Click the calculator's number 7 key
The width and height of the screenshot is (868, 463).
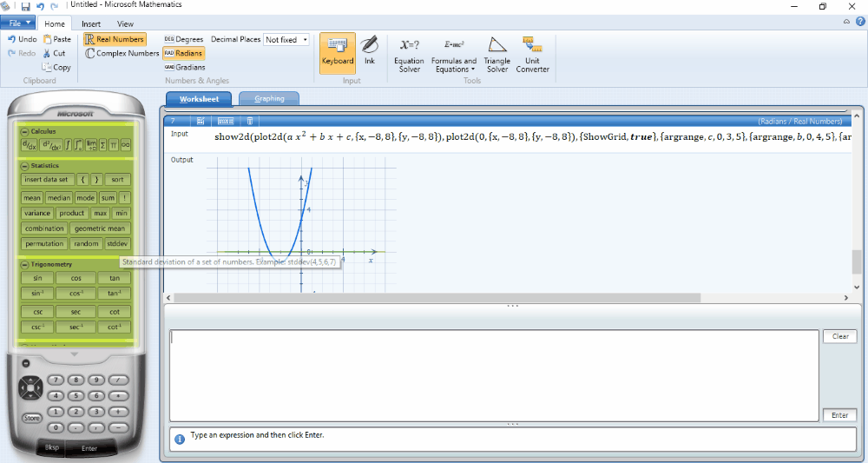[x=56, y=380]
